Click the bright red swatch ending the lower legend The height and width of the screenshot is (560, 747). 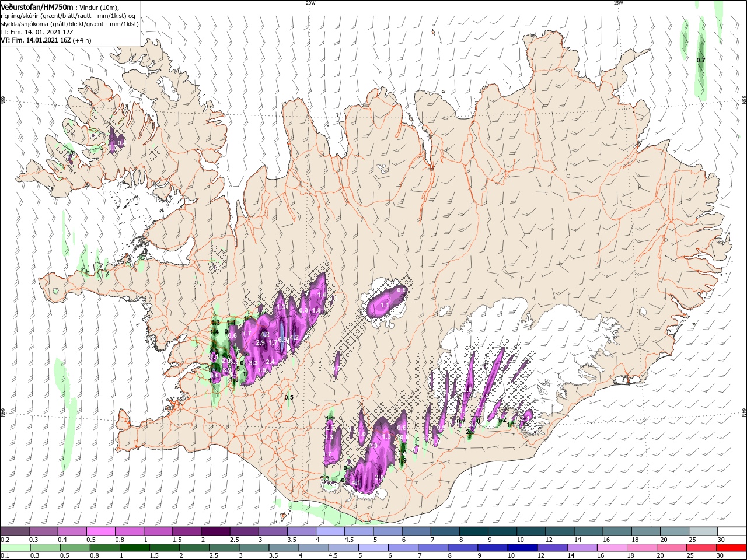[x=732, y=548]
